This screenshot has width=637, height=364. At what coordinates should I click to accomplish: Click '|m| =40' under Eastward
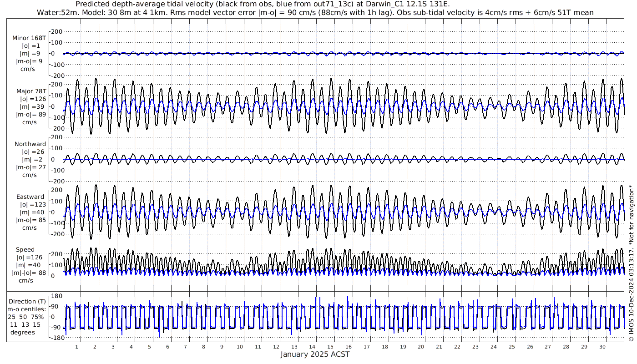(33, 212)
